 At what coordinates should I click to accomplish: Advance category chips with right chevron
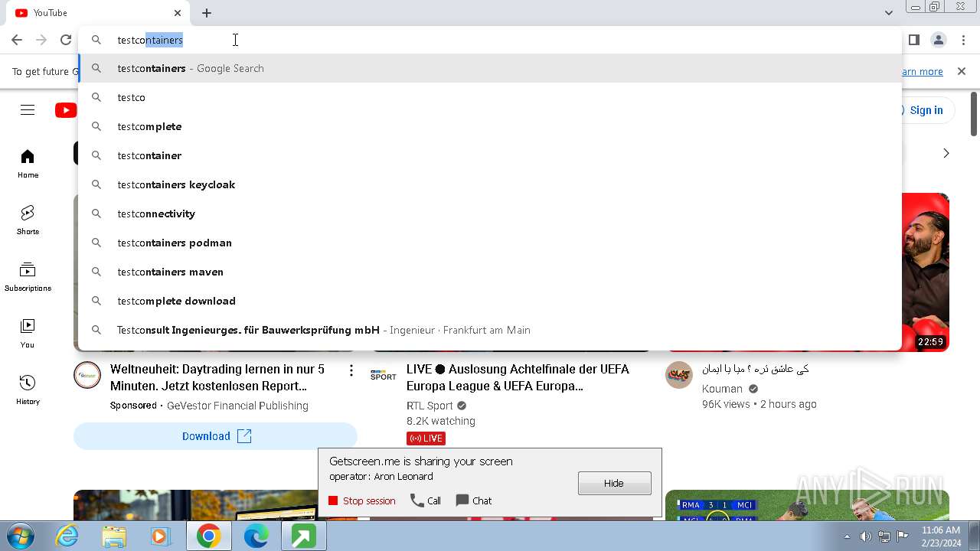(946, 153)
